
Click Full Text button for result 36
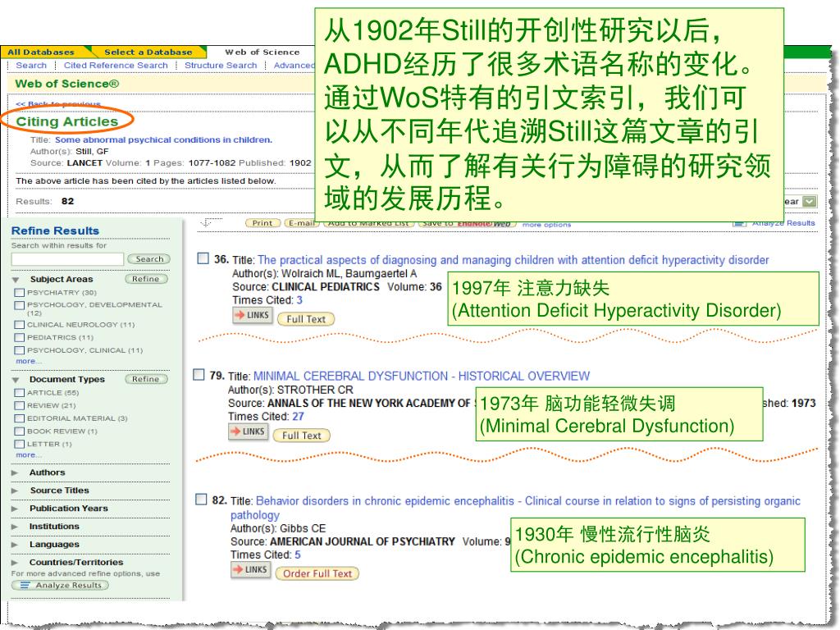click(x=306, y=319)
